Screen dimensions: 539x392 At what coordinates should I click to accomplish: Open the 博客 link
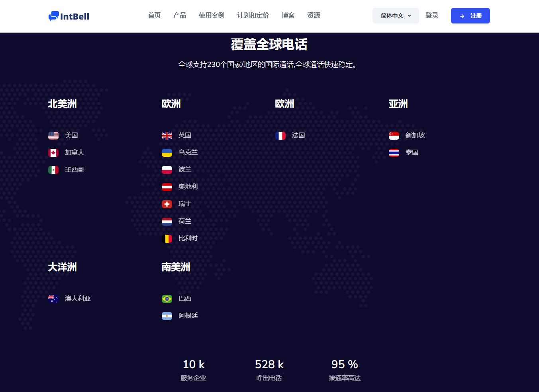[x=288, y=16]
